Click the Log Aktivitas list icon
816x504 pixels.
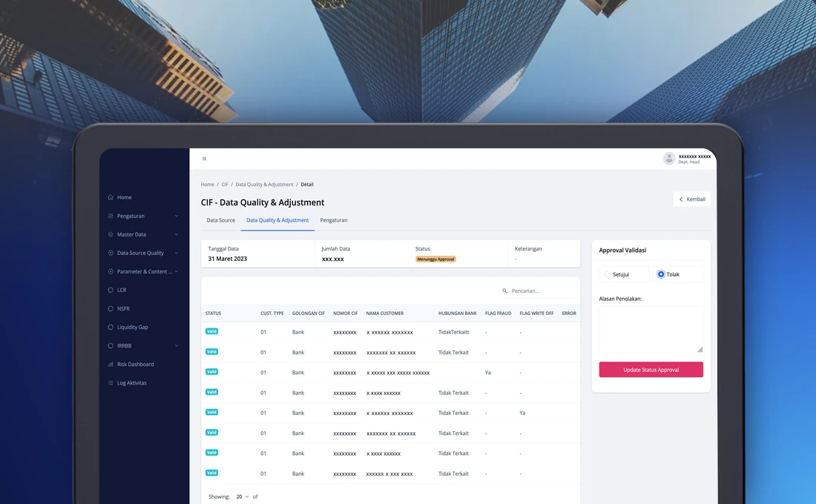(111, 382)
